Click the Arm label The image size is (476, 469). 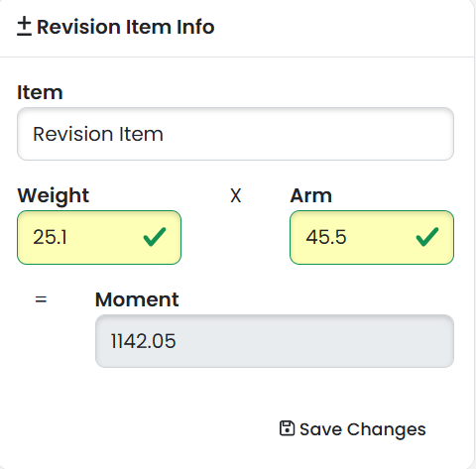tap(311, 195)
